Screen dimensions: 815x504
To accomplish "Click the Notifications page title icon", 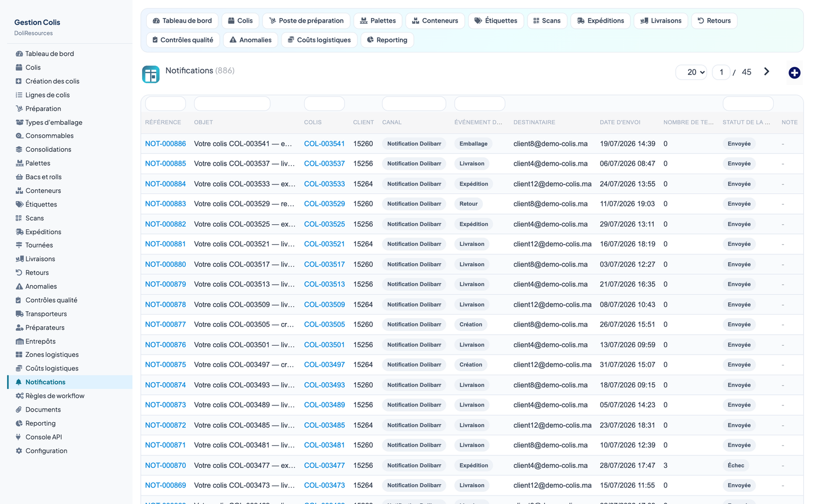I will [x=151, y=74].
